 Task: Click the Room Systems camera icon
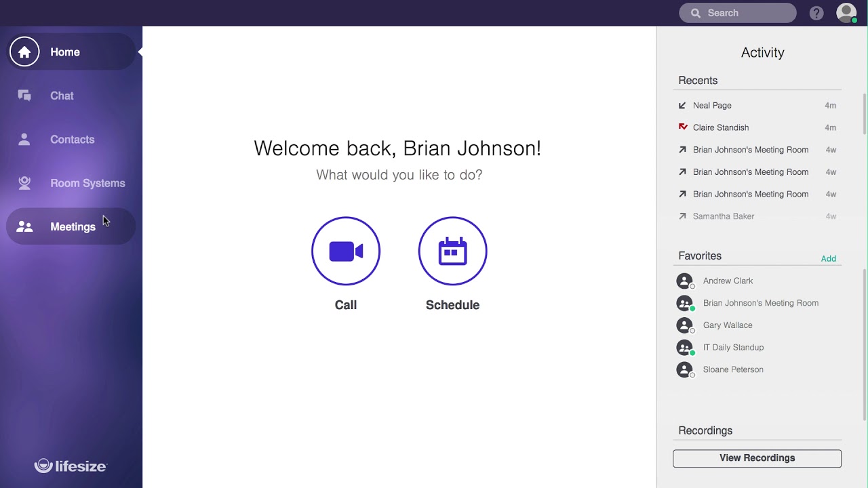(x=24, y=183)
